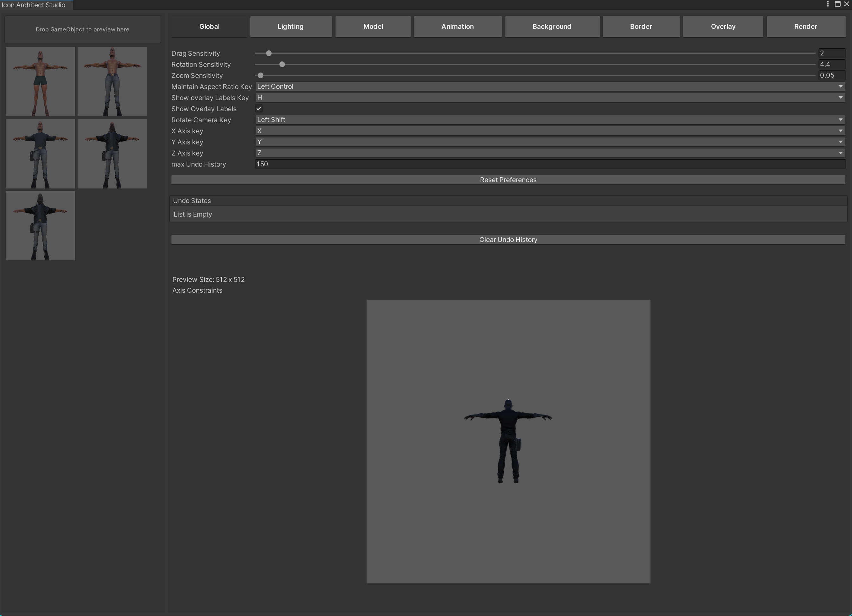Pick the hooded jacket character thumbnail
This screenshot has width=852, height=616.
click(112, 154)
